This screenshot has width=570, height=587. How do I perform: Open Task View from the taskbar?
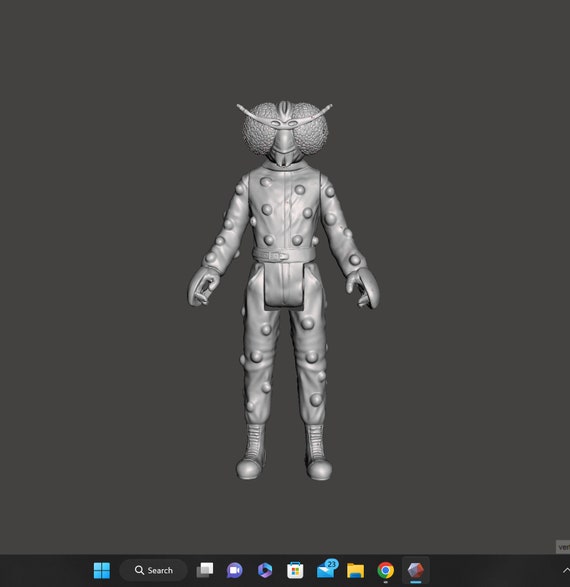(205, 571)
